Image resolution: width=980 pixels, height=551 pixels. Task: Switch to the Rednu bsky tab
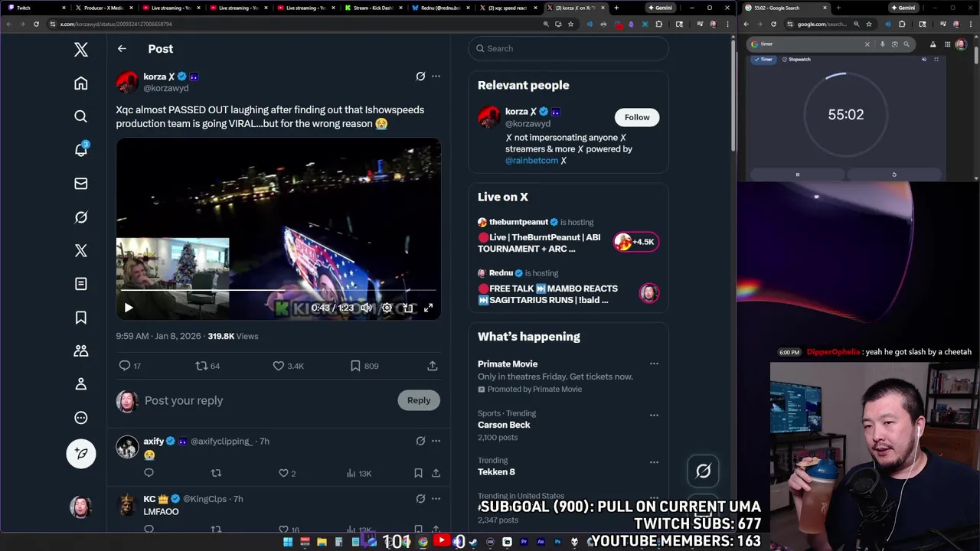click(x=439, y=8)
